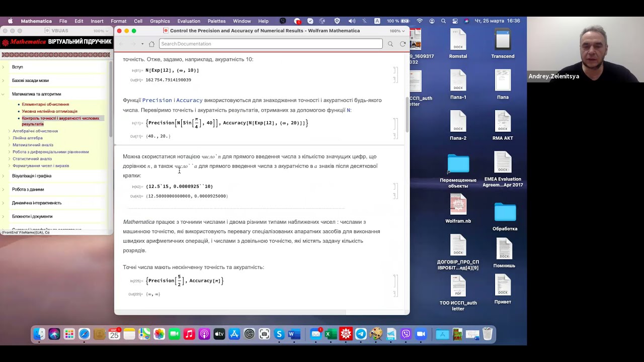The height and width of the screenshot is (362, 644).
Task: Open the navigation history dropdown arrow
Action: coord(142,44)
